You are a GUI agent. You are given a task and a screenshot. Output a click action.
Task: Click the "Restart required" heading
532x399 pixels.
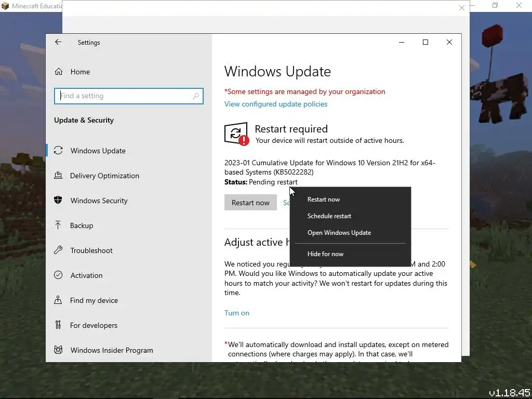291,129
